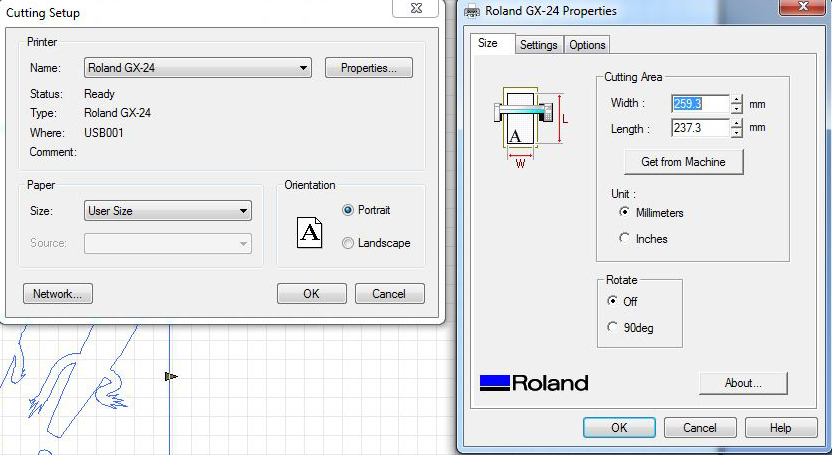Close the Cutting Setup dialog window
This screenshot has width=832, height=455.
pyautogui.click(x=416, y=8)
